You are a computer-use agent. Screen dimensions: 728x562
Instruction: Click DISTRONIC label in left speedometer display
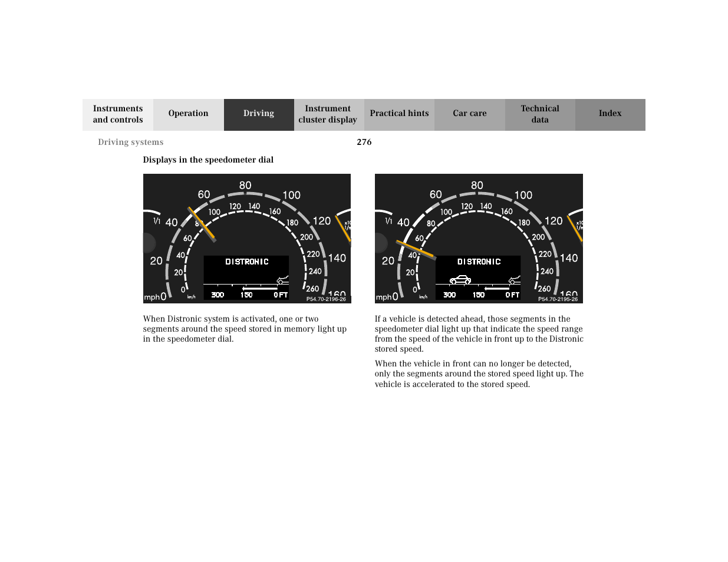point(247,262)
